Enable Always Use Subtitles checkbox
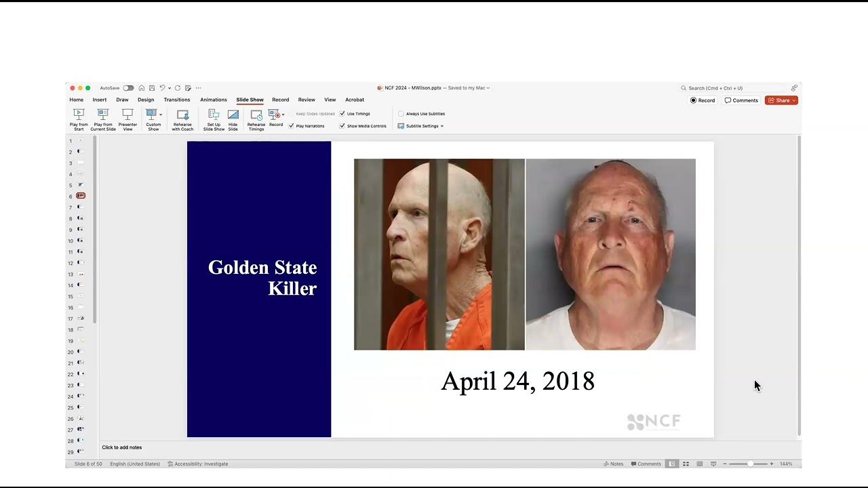This screenshot has width=868, height=488. pos(401,114)
